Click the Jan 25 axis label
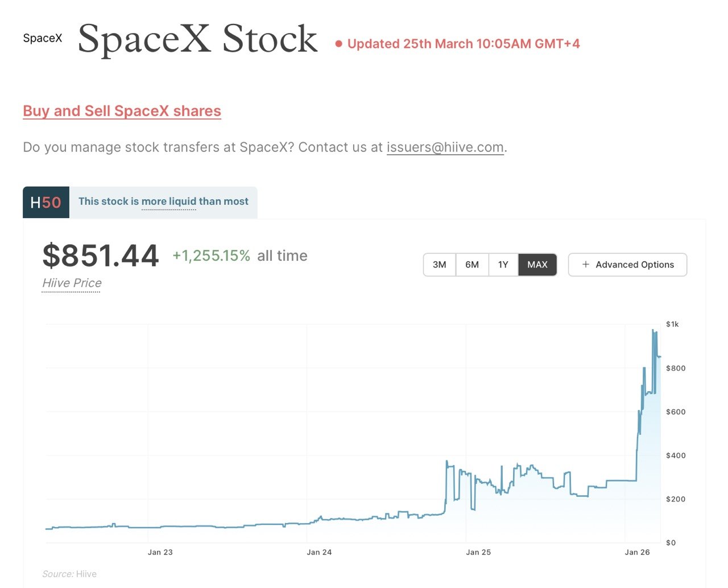 coord(478,552)
